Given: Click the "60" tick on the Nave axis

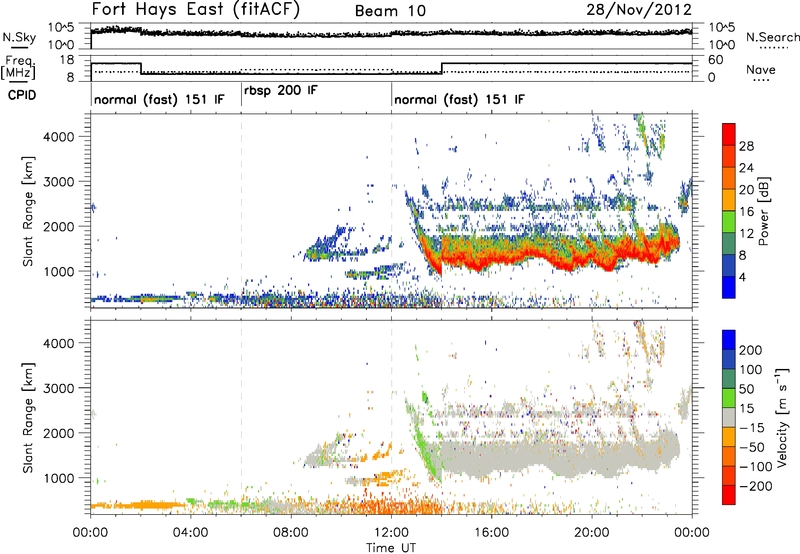Looking at the screenshot, I should point(715,60).
